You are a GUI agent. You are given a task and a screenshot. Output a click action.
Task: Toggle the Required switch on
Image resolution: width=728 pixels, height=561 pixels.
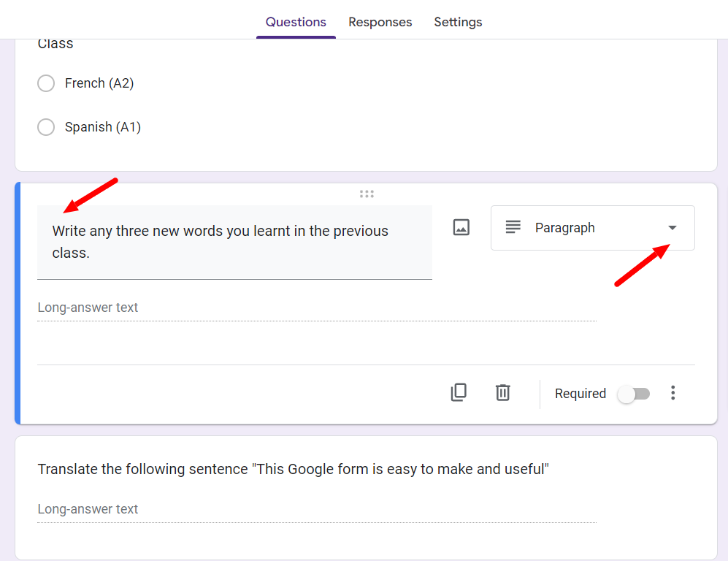coord(634,394)
